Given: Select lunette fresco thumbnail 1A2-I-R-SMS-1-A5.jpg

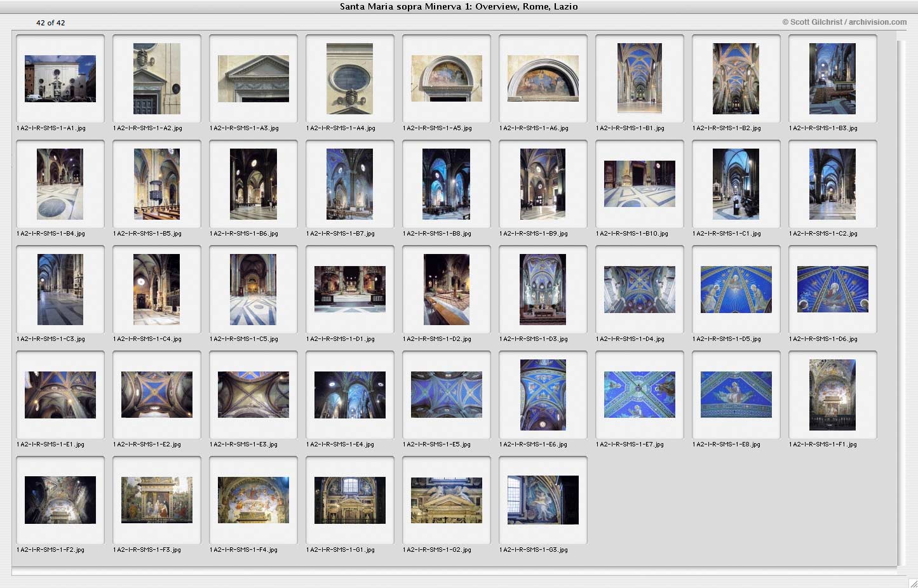Looking at the screenshot, I should tap(447, 79).
